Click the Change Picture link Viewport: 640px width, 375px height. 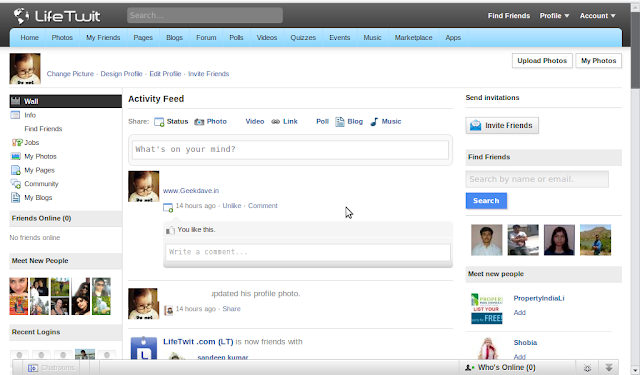point(70,74)
